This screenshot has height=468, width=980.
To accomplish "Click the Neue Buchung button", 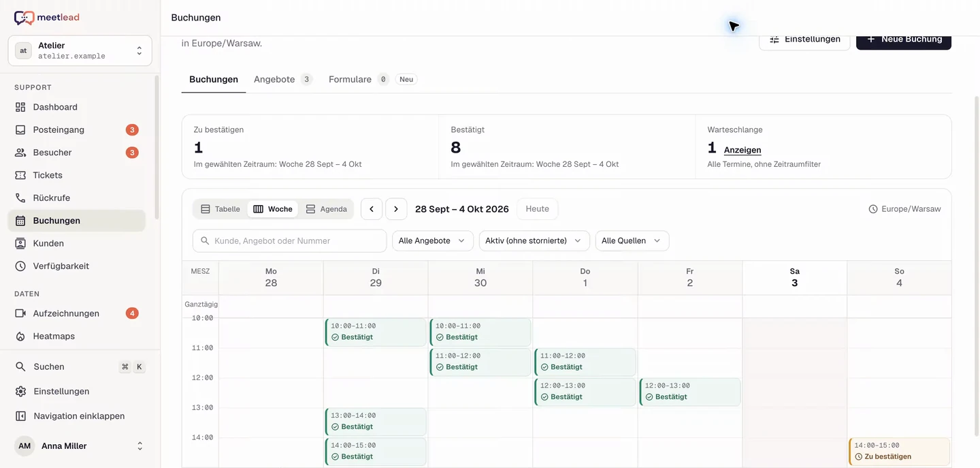I will (904, 40).
